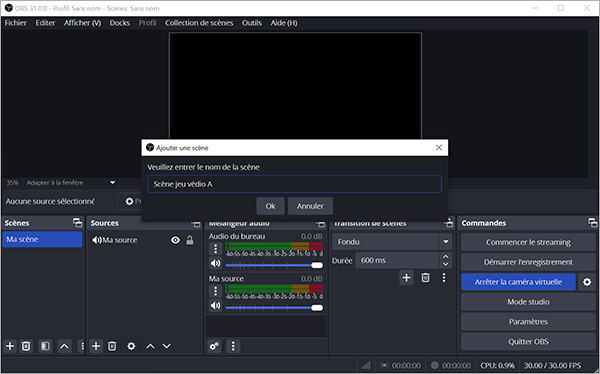600x374 pixels.
Task: Confirm scene name with Ok button
Action: pyautogui.click(x=271, y=206)
